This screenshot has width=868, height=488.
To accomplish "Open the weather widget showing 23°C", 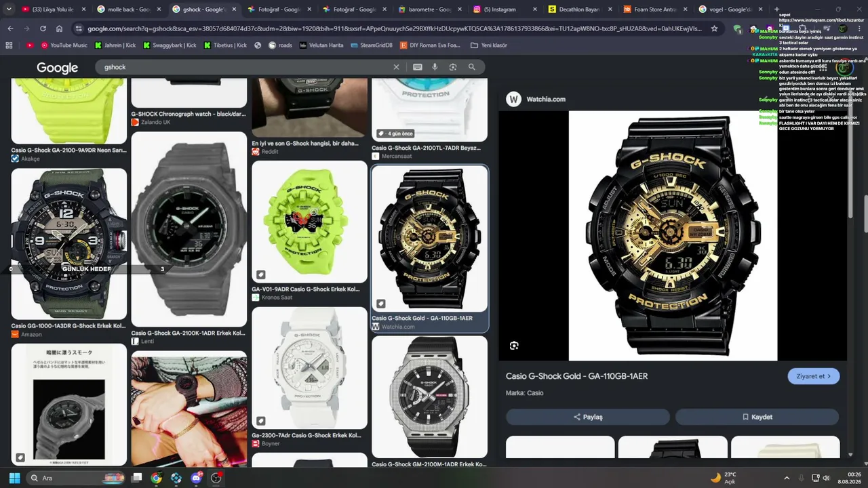I will coord(724,478).
